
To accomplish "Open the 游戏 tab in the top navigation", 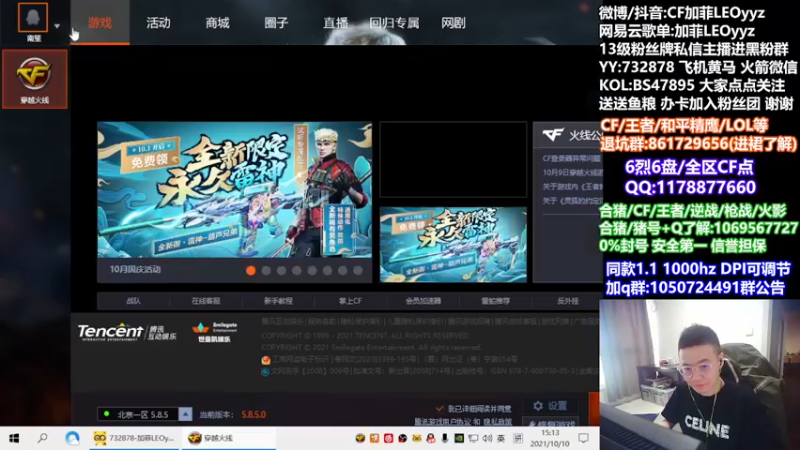I will coord(100,23).
